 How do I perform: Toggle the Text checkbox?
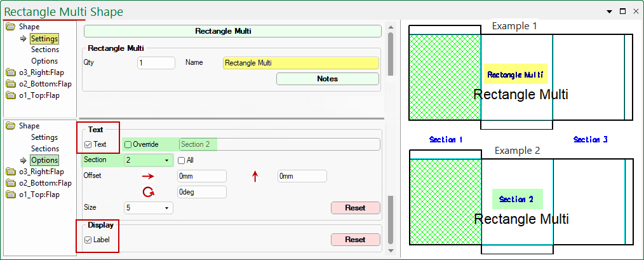coord(88,145)
